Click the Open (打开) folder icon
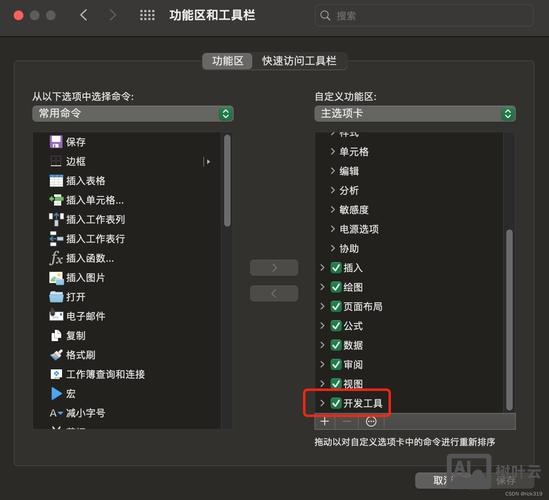 [56, 297]
